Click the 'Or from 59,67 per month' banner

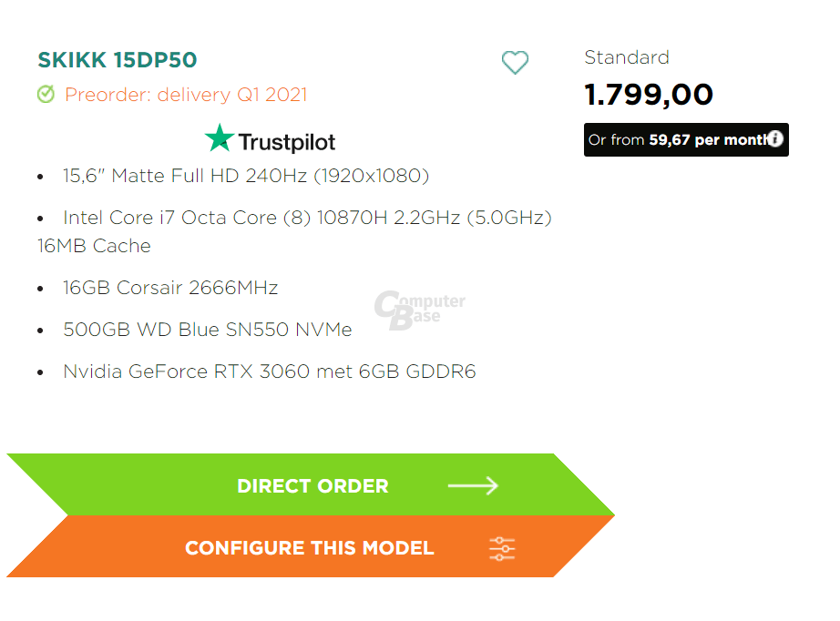point(686,139)
